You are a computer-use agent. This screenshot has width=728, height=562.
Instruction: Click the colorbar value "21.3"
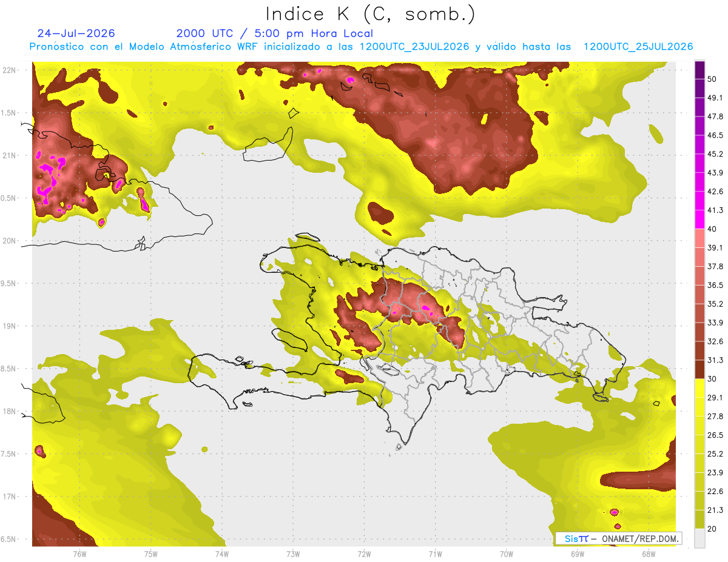(715, 510)
